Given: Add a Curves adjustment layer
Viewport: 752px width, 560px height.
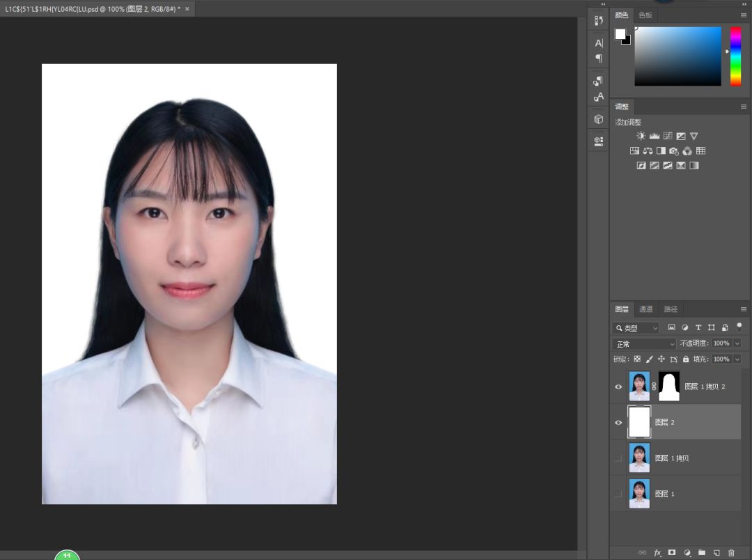Looking at the screenshot, I should click(668, 137).
